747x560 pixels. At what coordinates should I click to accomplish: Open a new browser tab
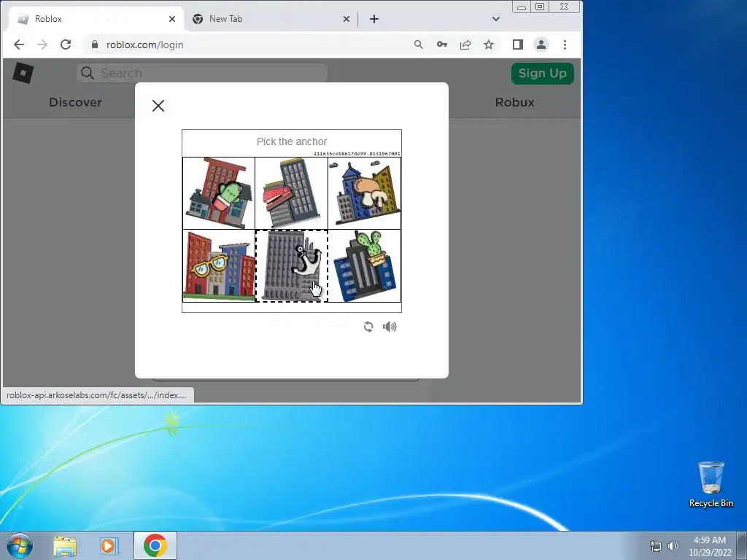click(374, 19)
